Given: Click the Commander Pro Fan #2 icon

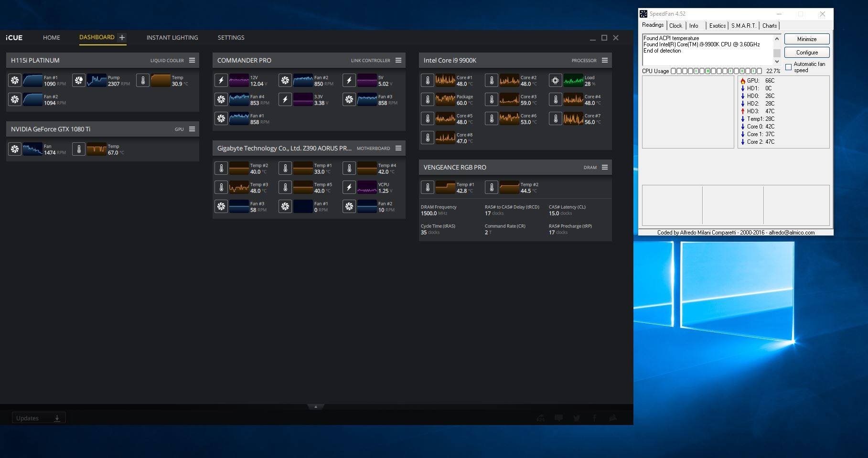Looking at the screenshot, I should click(x=285, y=80).
